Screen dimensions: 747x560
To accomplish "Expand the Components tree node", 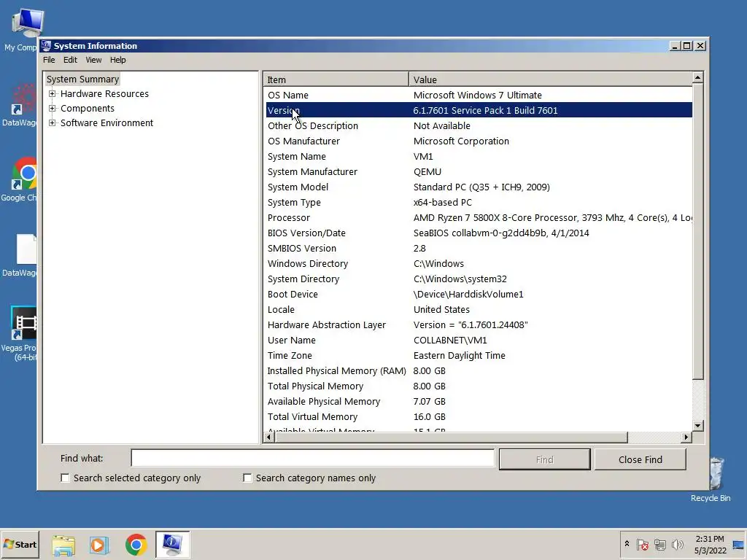I will coord(52,109).
